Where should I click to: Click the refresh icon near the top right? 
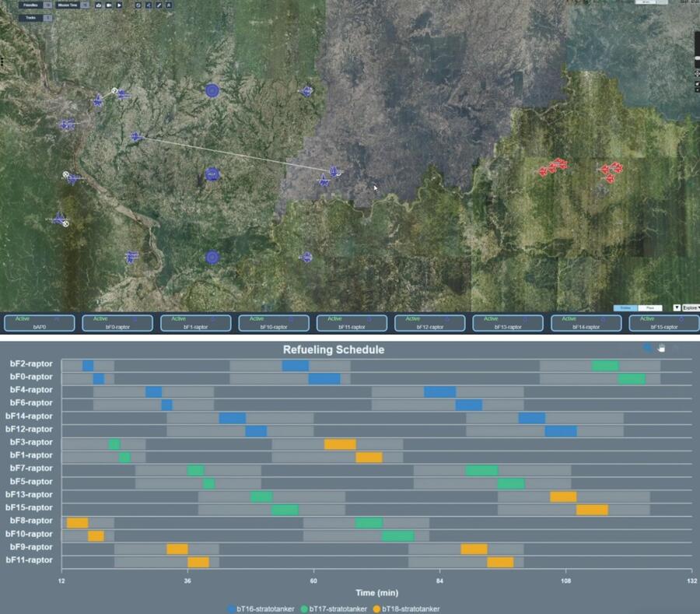click(138, 5)
